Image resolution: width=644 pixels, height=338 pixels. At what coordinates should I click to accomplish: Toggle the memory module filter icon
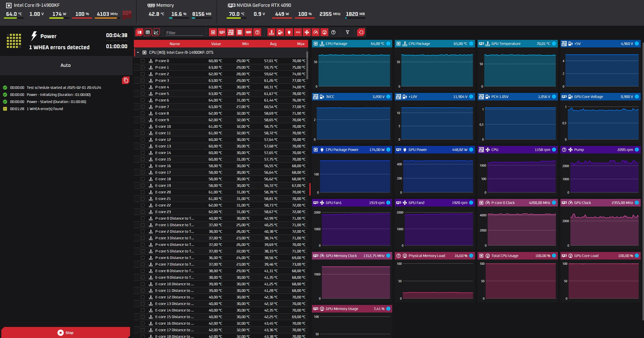(249, 32)
